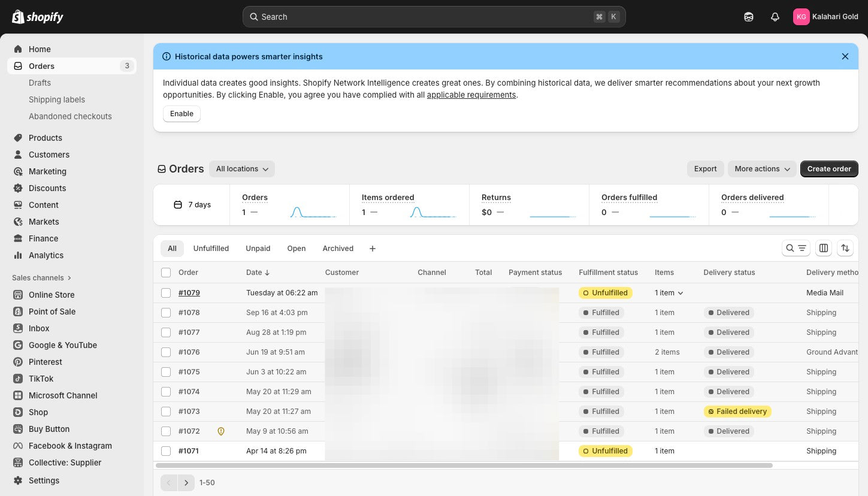Click the Shopify logo
The width and height of the screenshot is (868, 496).
[38, 17]
